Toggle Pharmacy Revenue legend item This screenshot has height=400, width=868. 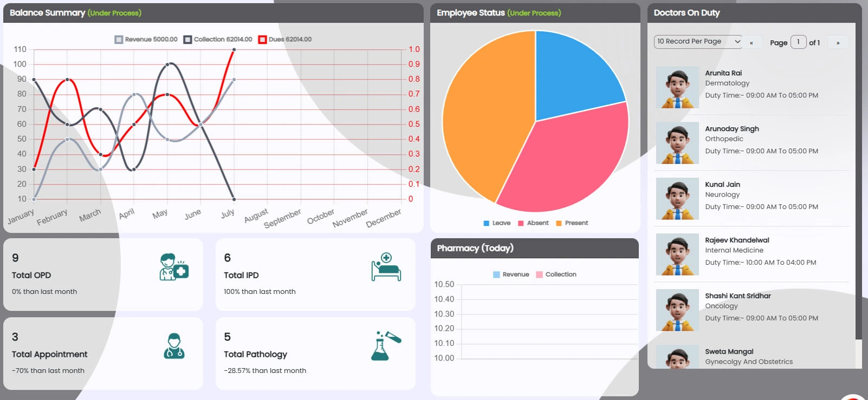pos(511,274)
